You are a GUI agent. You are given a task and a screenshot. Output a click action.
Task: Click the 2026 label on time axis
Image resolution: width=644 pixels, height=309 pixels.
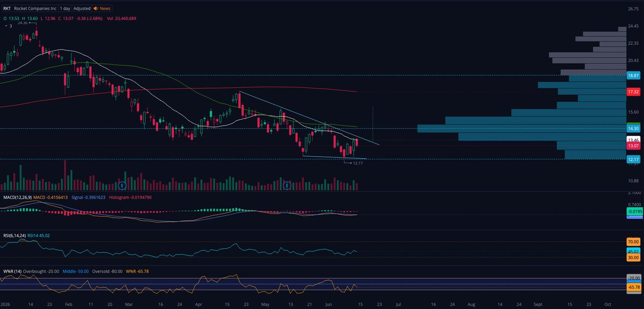click(x=6, y=304)
